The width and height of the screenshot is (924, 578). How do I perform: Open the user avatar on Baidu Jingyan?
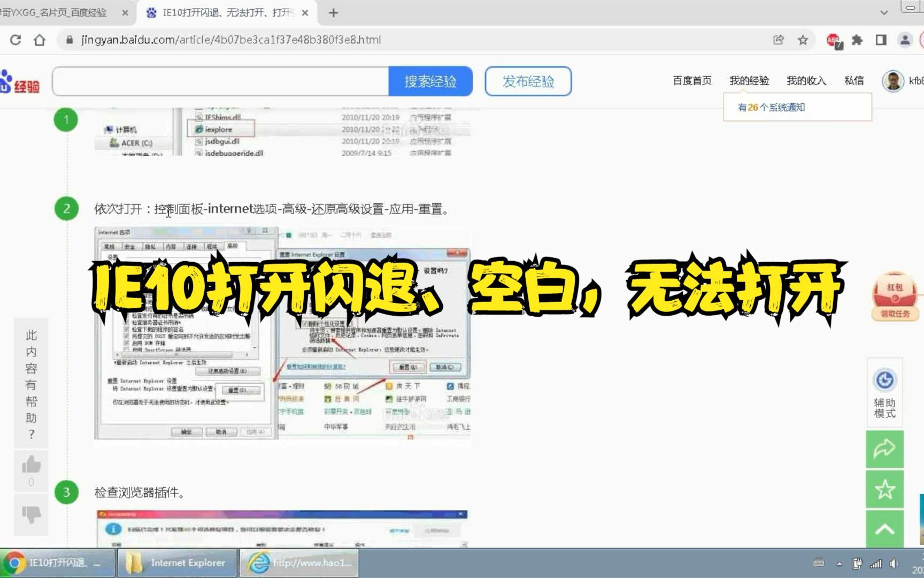tap(892, 81)
